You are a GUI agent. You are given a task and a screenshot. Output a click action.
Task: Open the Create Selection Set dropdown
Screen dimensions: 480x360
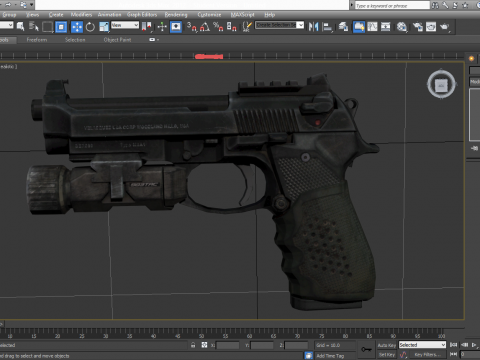tap(280, 25)
